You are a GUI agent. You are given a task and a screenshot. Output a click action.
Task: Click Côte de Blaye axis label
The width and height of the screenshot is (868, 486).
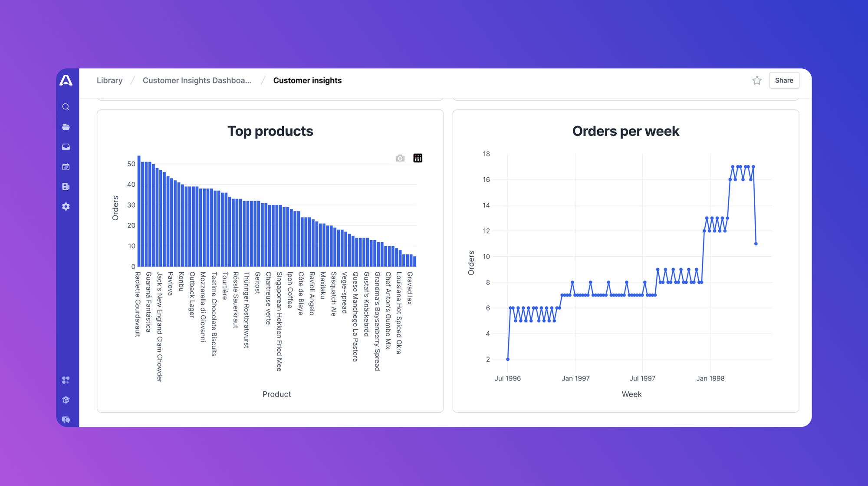click(301, 294)
